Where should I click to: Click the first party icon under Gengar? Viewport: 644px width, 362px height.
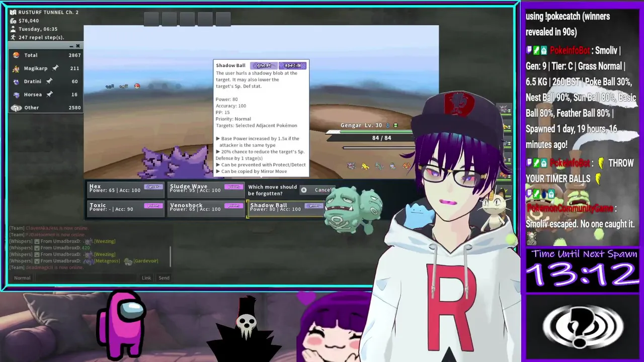pos(351,165)
